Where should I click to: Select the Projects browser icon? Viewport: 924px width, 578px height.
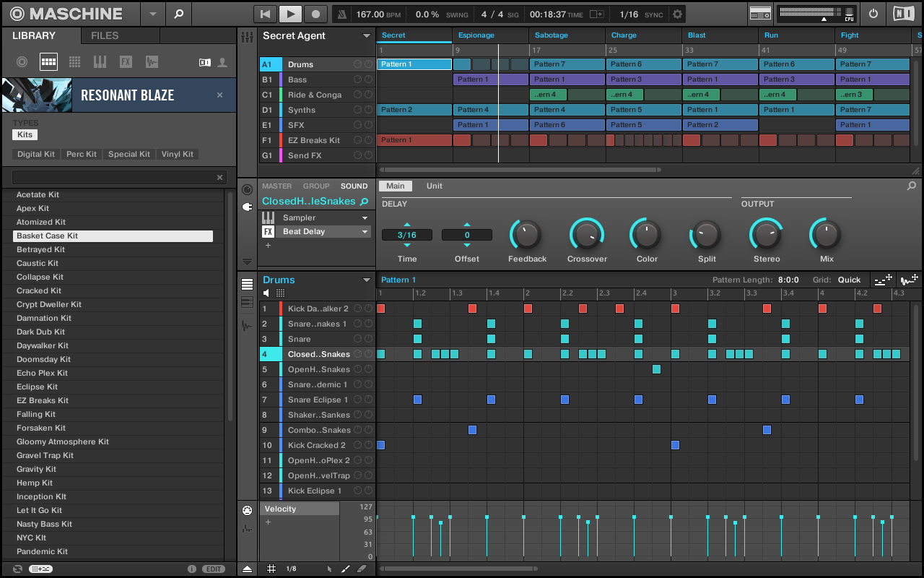[x=22, y=62]
